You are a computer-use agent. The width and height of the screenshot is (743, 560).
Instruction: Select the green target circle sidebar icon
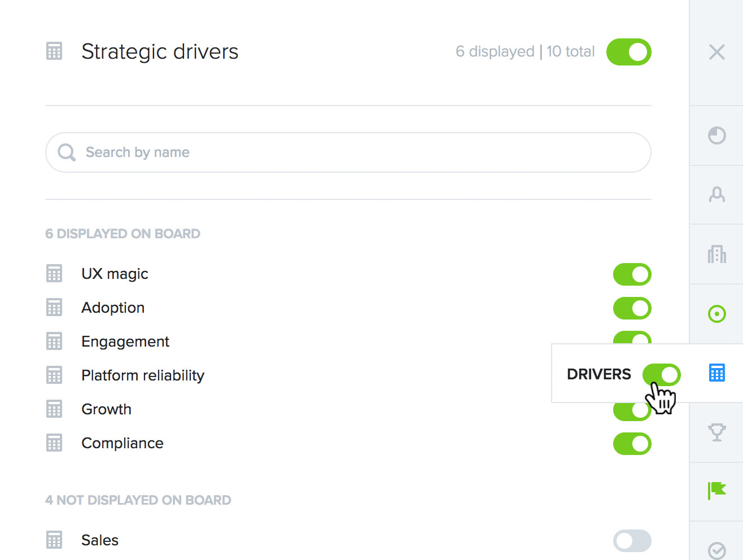tap(716, 314)
